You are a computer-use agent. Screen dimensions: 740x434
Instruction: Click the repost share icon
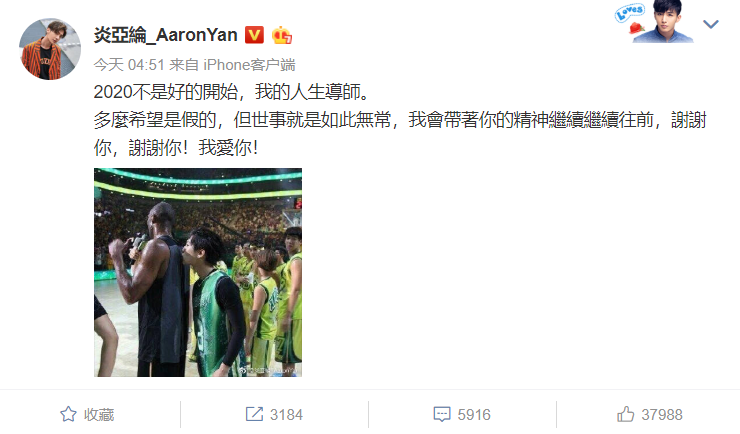point(254,414)
